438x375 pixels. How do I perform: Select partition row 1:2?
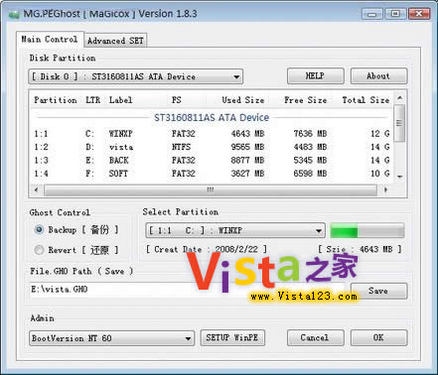212,147
